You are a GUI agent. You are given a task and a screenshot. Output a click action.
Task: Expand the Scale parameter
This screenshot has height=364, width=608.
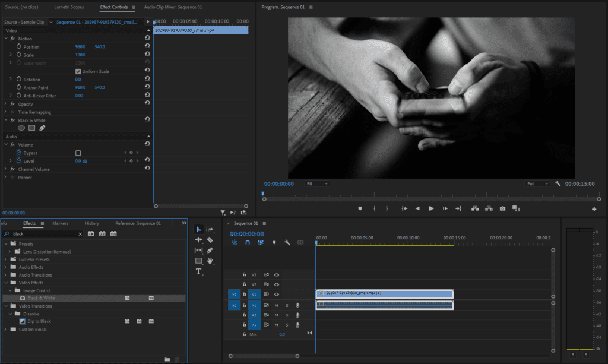11,55
